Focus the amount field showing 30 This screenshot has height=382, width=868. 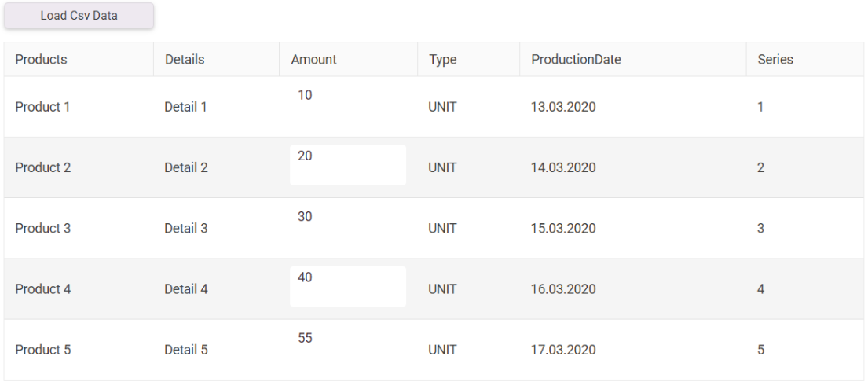click(x=348, y=226)
